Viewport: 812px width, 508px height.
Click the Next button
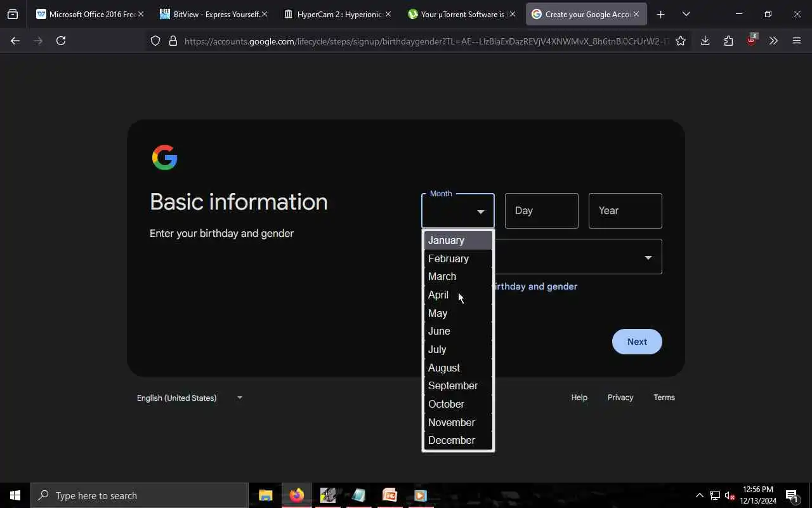pos(637,342)
